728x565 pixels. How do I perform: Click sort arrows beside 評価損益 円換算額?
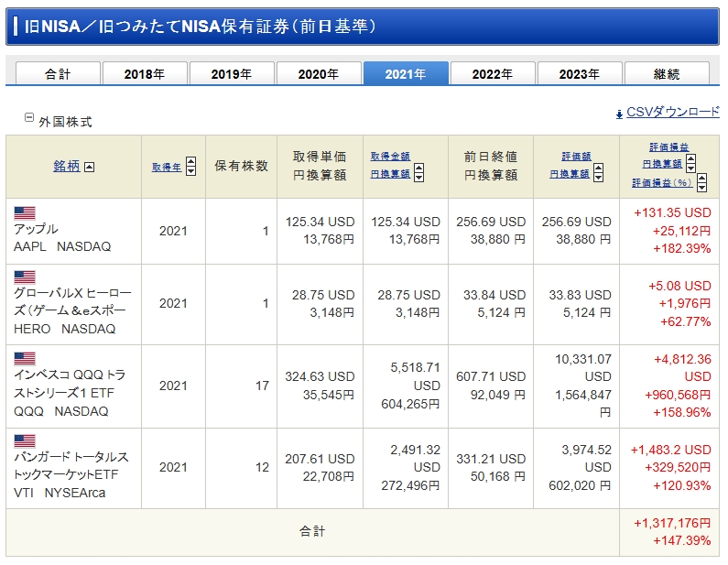690,163
